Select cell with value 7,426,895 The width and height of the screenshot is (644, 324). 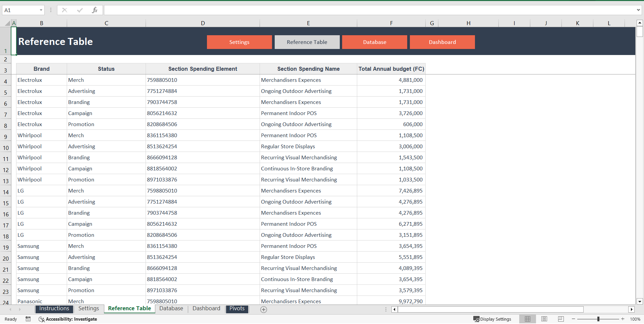[391, 191]
